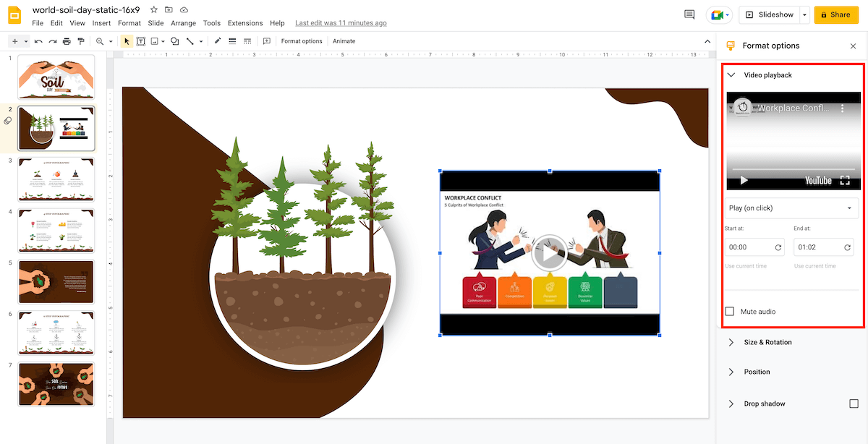The width and height of the screenshot is (868, 444).
Task: Check the cloud save status icon
Action: click(184, 10)
